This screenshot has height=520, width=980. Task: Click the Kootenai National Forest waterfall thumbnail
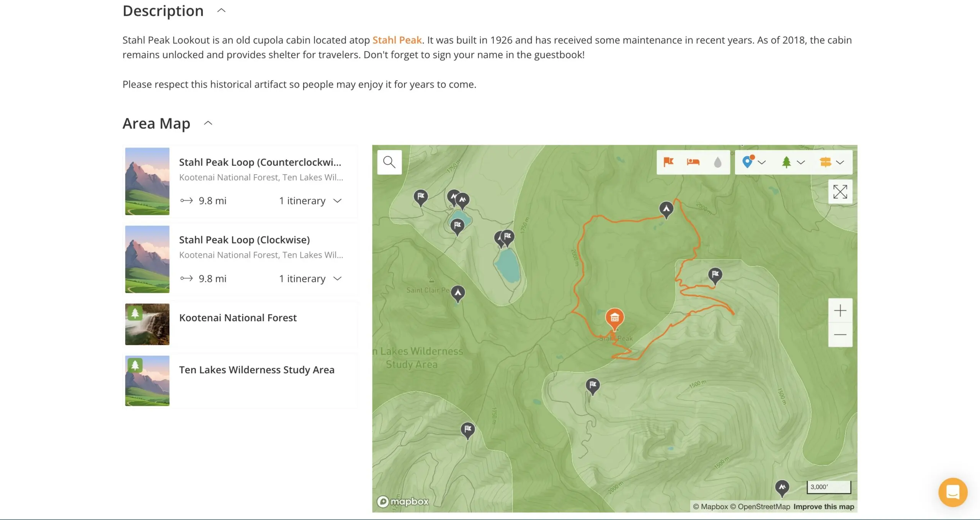click(x=147, y=324)
